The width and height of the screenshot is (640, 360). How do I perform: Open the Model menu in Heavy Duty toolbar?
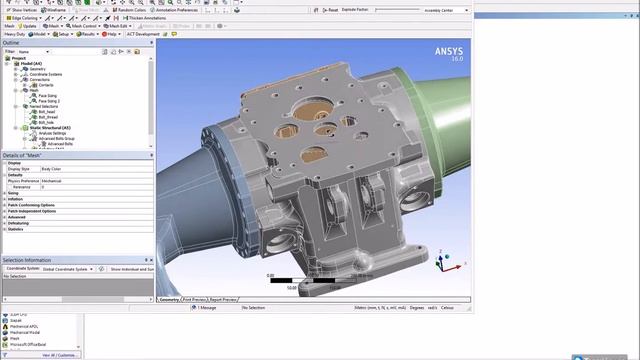click(39, 34)
